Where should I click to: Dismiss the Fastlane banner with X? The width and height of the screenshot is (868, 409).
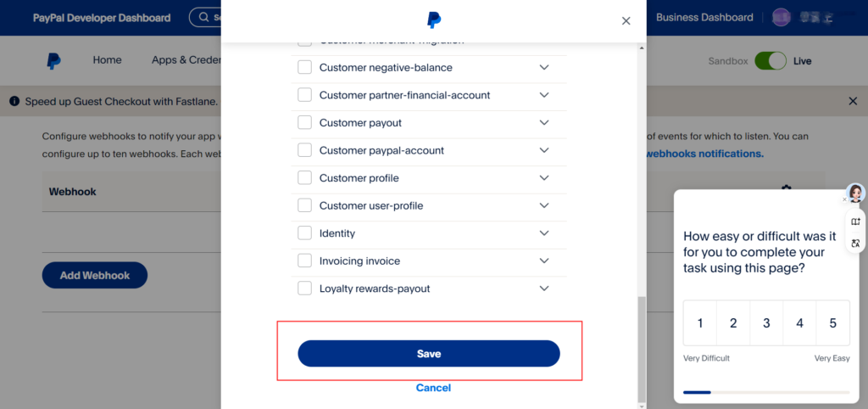pyautogui.click(x=853, y=101)
